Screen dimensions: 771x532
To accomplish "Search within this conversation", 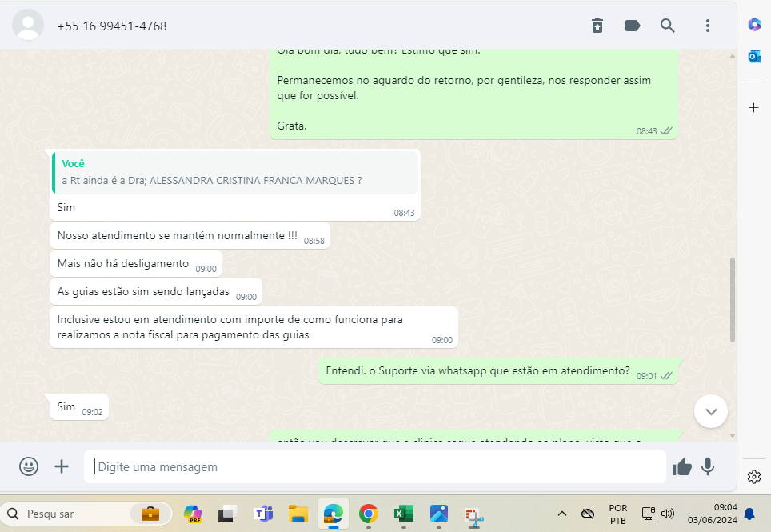I will tap(667, 26).
